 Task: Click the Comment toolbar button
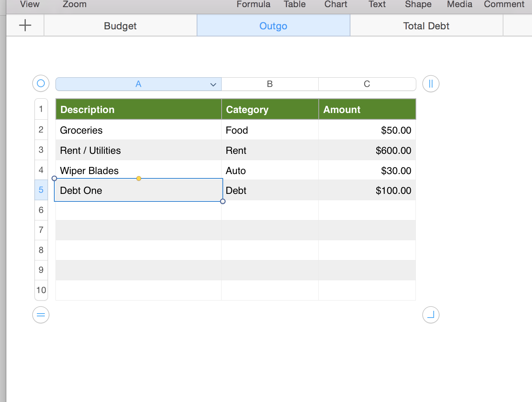tap(504, 4)
